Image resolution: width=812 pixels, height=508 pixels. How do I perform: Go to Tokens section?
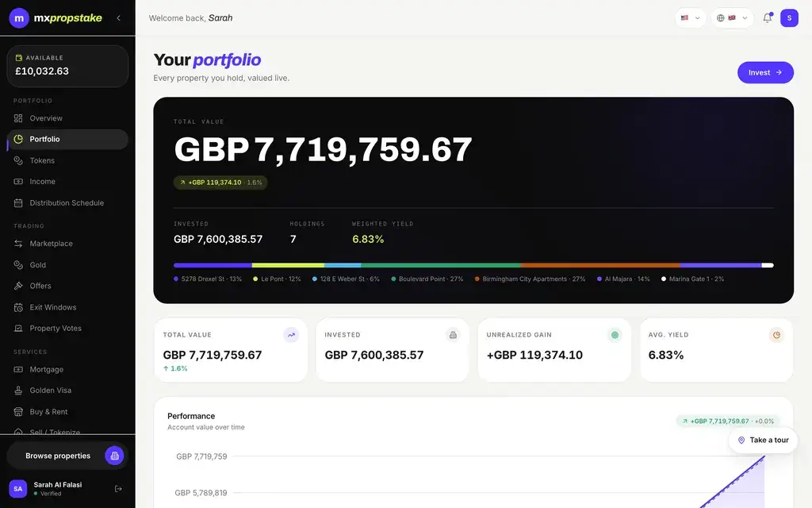coord(67,160)
